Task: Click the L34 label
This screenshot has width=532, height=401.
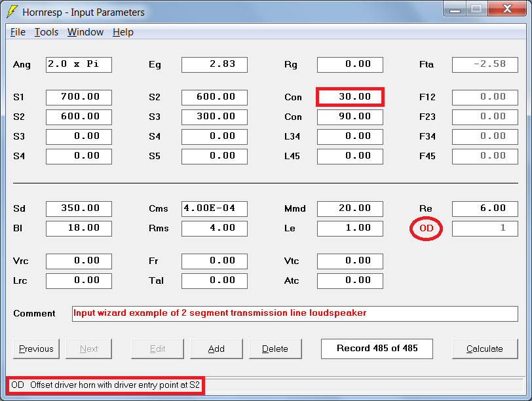Action: point(292,137)
